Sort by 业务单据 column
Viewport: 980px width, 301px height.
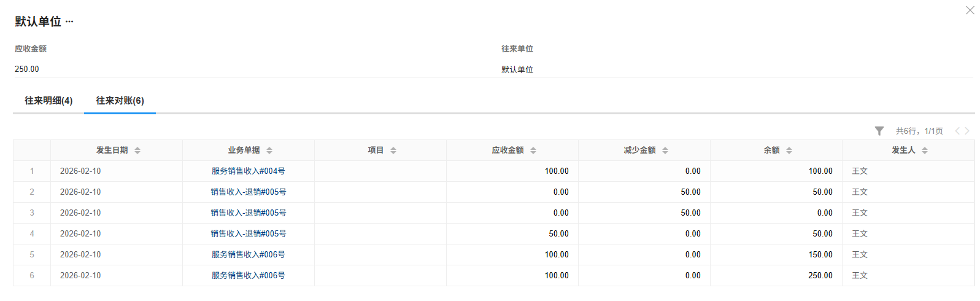[x=269, y=150]
